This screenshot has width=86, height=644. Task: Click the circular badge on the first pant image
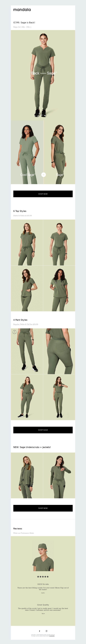coord(15,332)
